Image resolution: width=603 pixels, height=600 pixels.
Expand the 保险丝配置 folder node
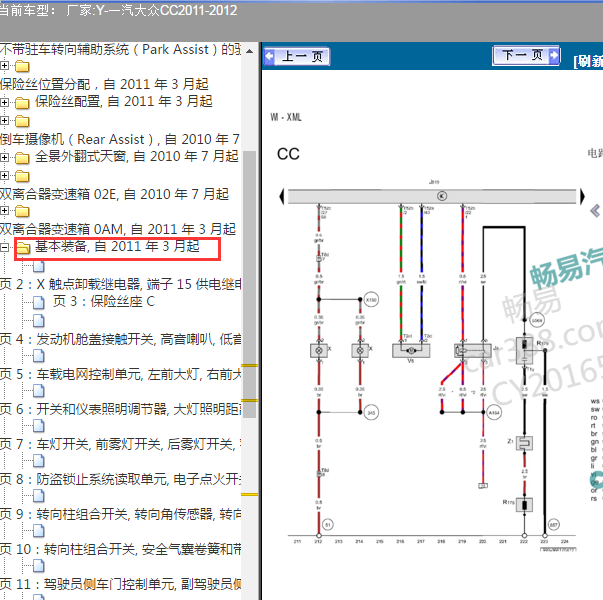pos(4,103)
